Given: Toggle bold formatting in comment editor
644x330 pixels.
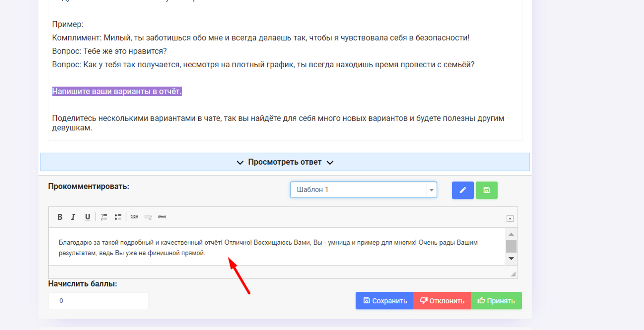Looking at the screenshot, I should click(x=60, y=217).
